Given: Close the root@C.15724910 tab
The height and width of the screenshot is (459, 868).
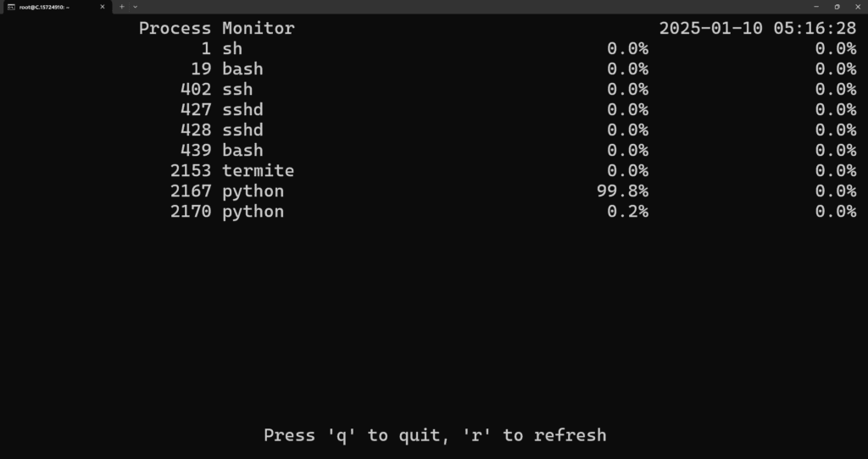Looking at the screenshot, I should point(103,7).
